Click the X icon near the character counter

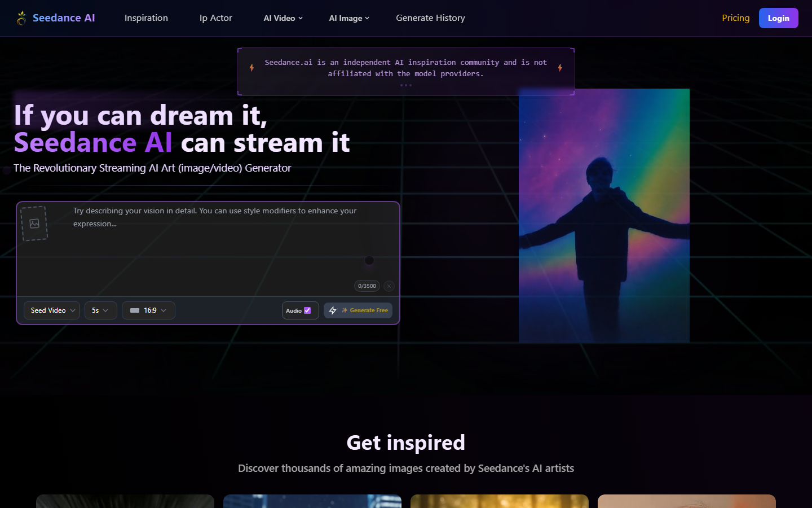389,286
